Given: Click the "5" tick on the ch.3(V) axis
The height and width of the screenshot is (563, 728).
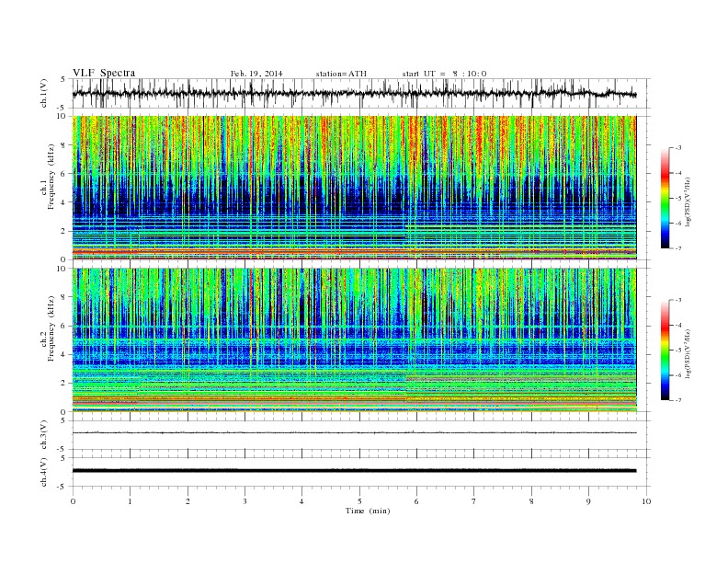Looking at the screenshot, I should coord(63,420).
